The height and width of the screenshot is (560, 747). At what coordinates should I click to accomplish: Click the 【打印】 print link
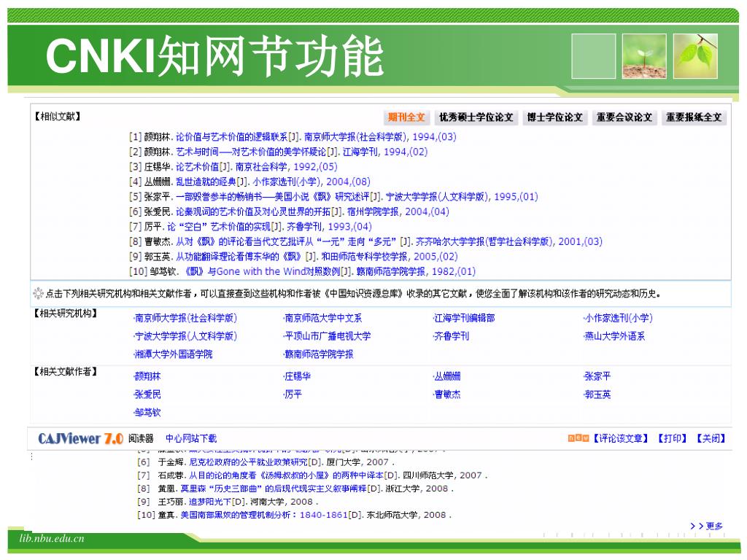pyautogui.click(x=672, y=438)
